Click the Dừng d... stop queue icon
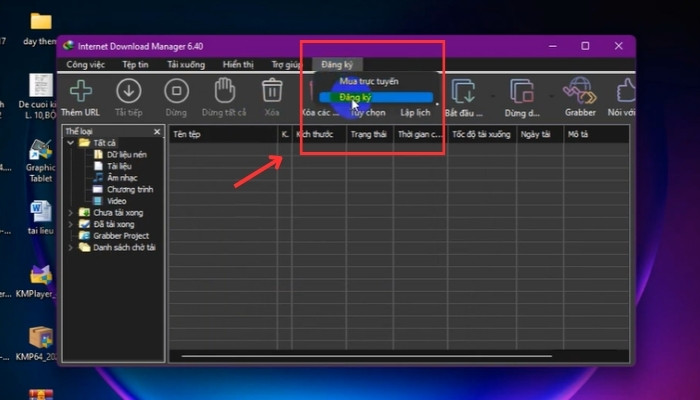Image resolution: width=700 pixels, height=400 pixels. (x=522, y=91)
